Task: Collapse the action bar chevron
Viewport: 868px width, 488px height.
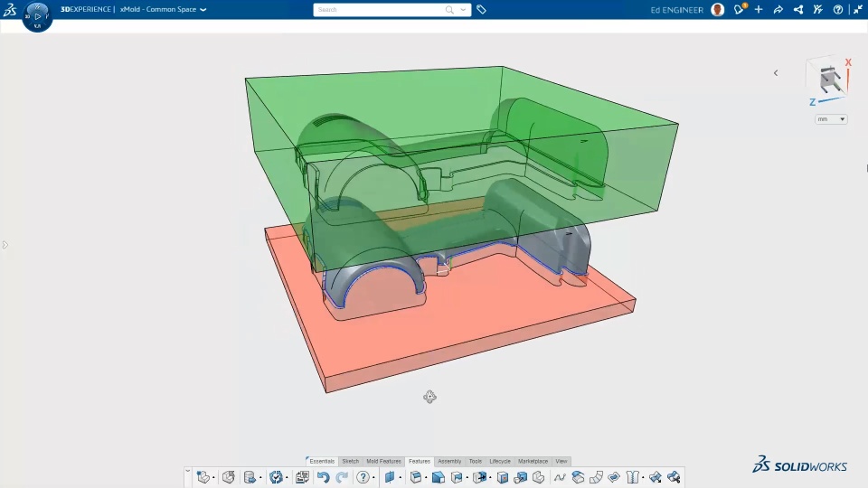Action: [x=188, y=472]
